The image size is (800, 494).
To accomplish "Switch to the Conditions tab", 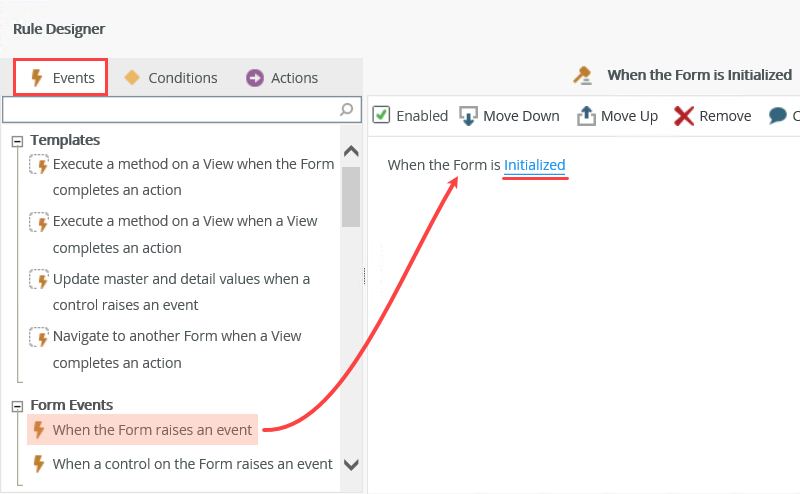I will pyautogui.click(x=170, y=78).
